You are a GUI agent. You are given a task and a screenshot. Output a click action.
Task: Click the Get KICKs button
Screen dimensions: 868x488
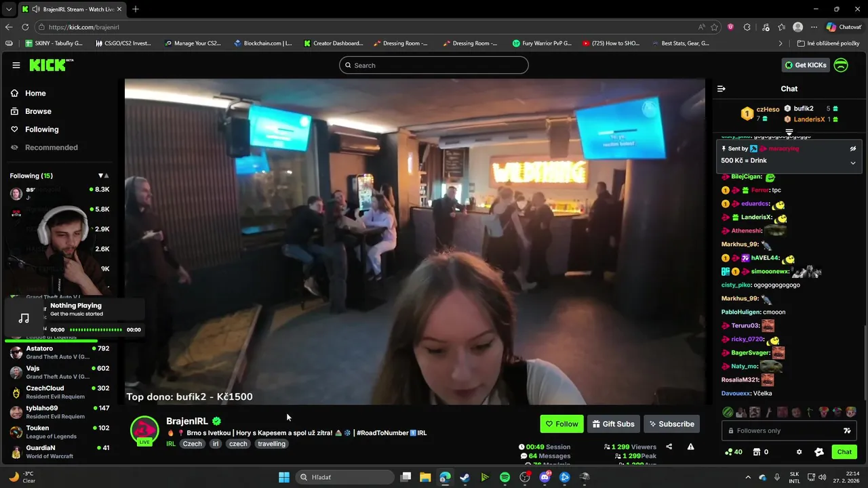click(806, 65)
